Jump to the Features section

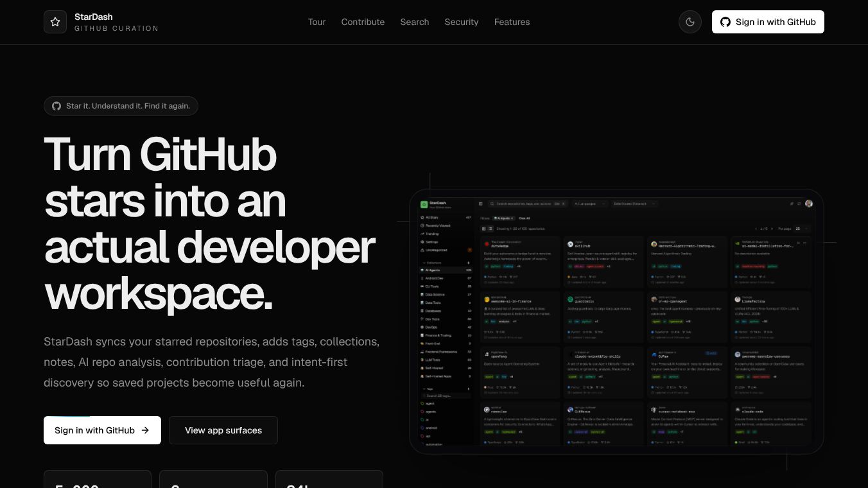512,22
